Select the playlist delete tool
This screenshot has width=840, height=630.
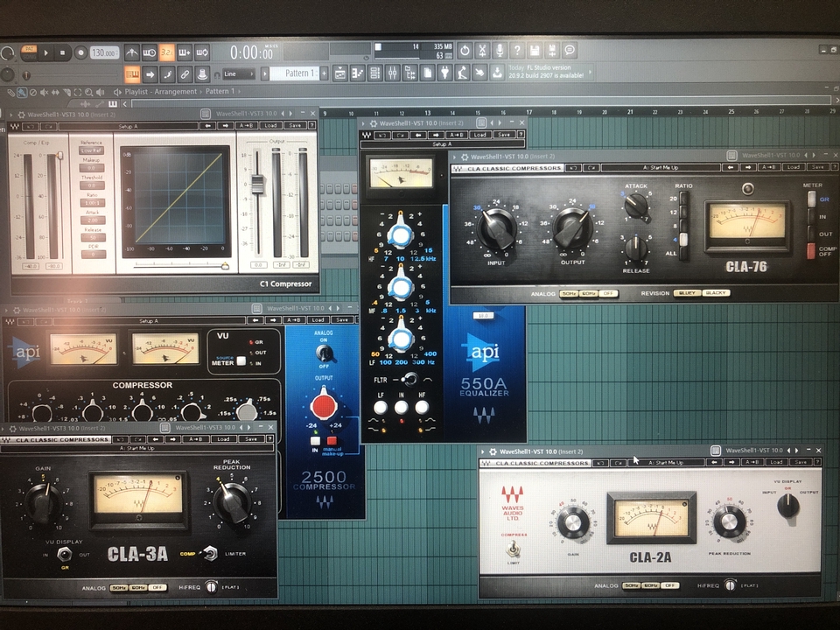click(x=32, y=92)
